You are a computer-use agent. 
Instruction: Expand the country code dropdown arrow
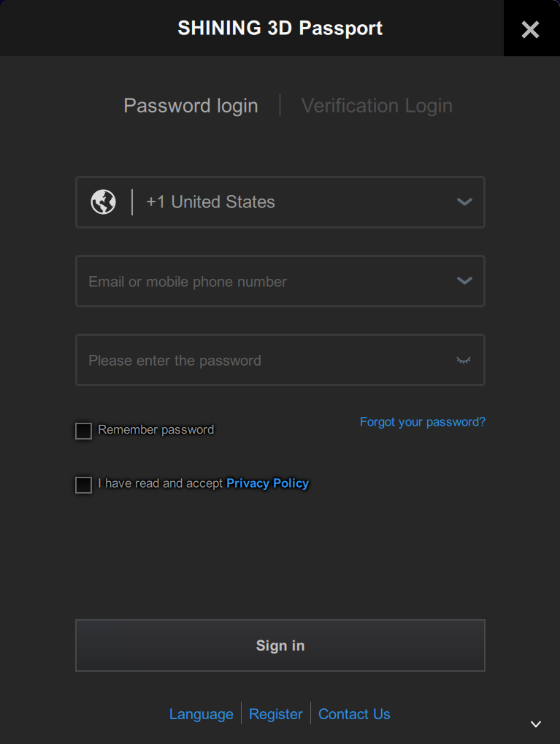click(464, 202)
